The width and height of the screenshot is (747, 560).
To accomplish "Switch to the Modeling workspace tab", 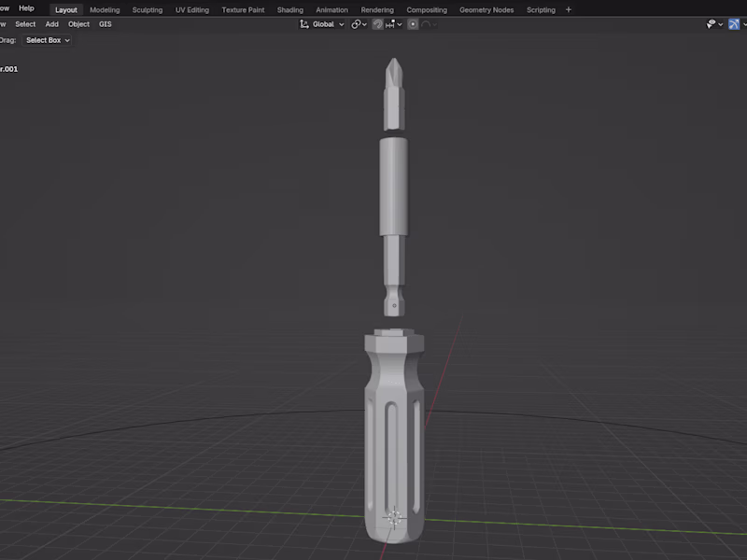I will [x=105, y=9].
